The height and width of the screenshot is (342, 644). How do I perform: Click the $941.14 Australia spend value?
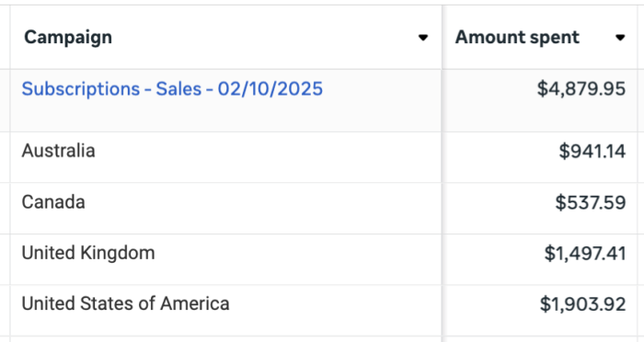(592, 151)
